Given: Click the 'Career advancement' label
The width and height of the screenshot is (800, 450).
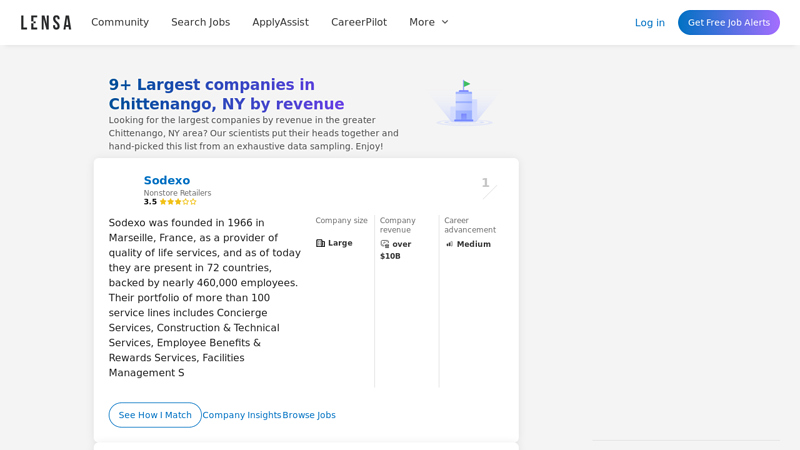Looking at the screenshot, I should [x=470, y=225].
